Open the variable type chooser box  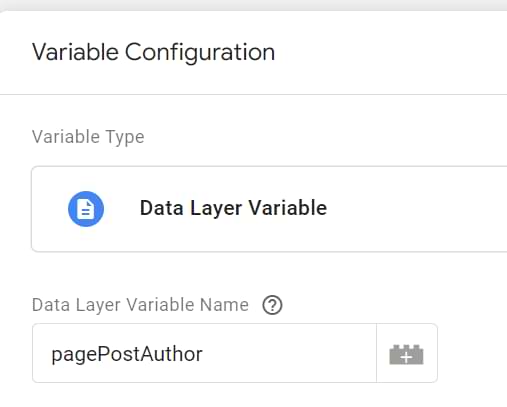click(x=269, y=209)
